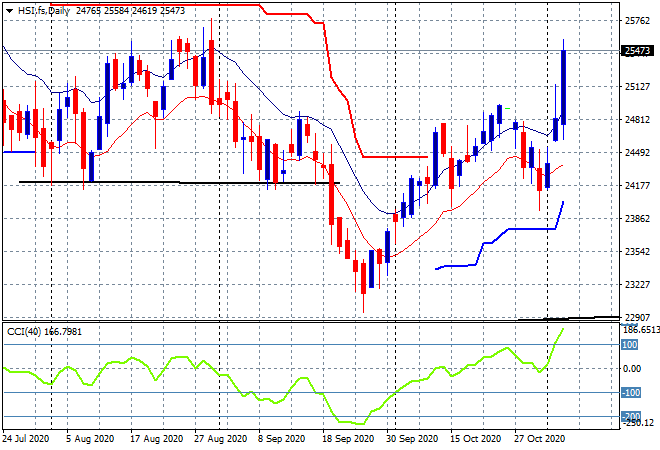The width and height of the screenshot is (660, 450).
Task: Click the 186.6513 CCI scale maximum
Action: (x=641, y=330)
